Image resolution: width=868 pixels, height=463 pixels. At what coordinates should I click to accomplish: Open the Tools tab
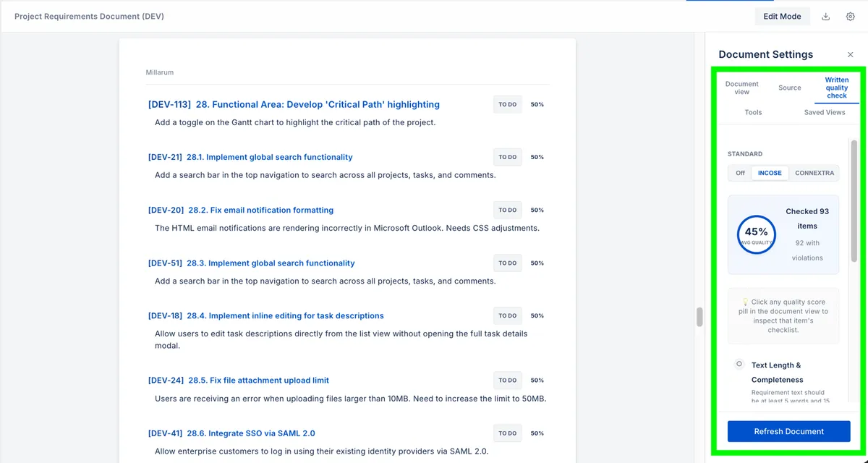[x=753, y=112]
